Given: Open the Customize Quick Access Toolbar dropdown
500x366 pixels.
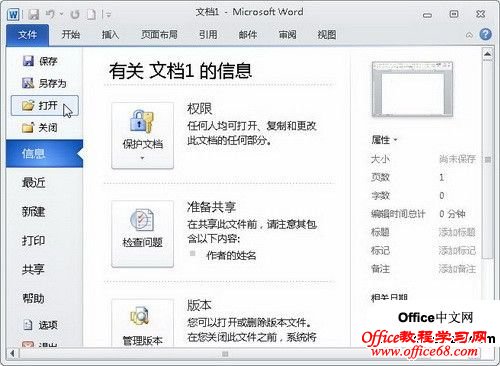Looking at the screenshot, I should click(108, 14).
